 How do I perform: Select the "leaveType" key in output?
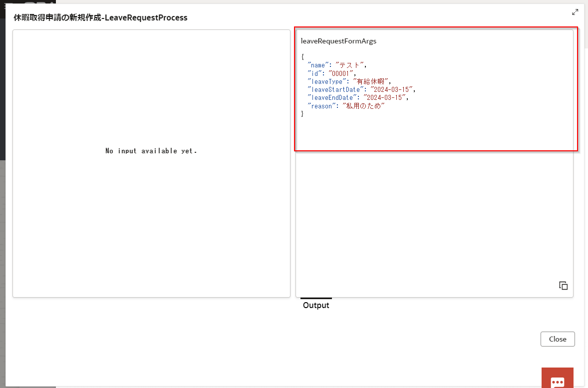click(x=326, y=81)
